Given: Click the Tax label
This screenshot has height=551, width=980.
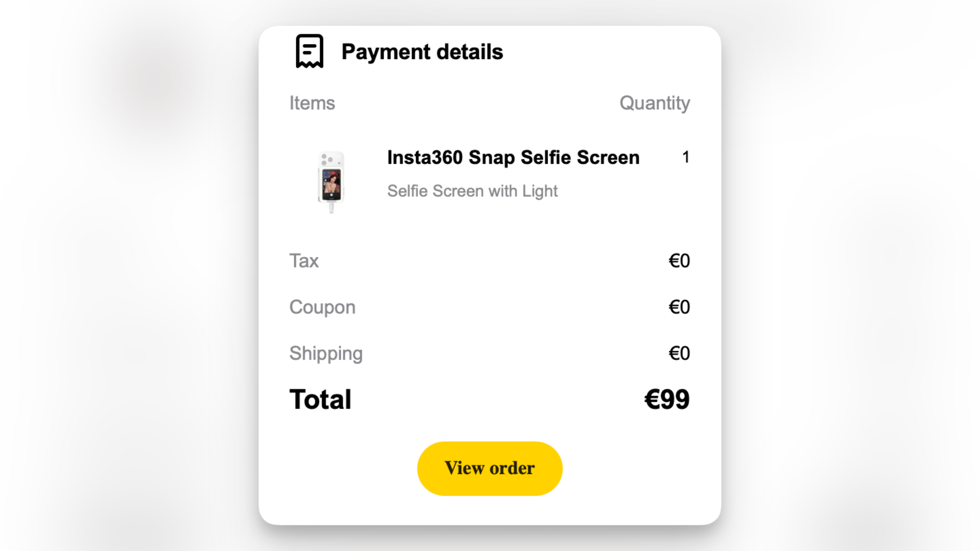Looking at the screenshot, I should [303, 261].
